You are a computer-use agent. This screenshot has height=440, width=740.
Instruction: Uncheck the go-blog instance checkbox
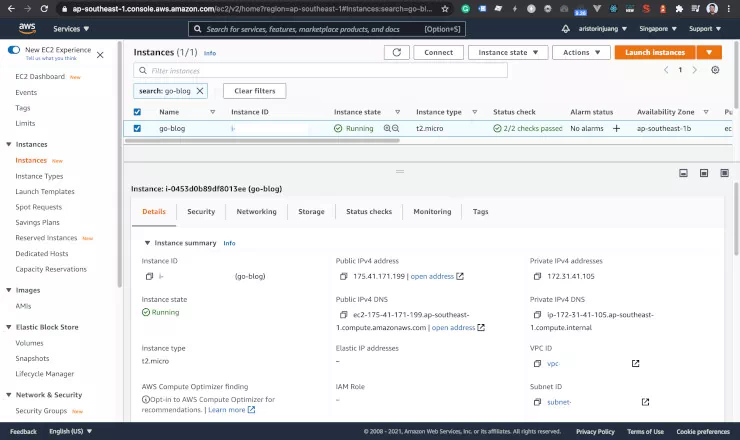137,128
